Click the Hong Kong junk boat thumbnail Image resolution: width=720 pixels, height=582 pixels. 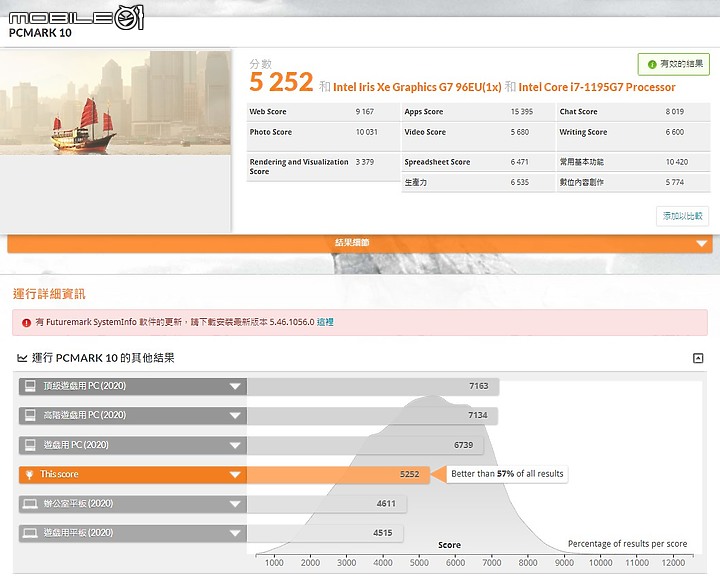coord(115,102)
